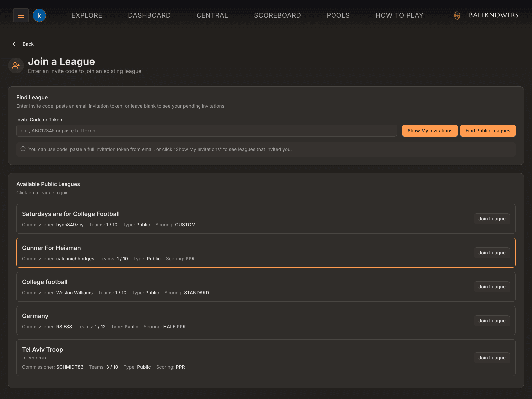Click commissioner name RSIESS
The width and height of the screenshot is (532, 399).
click(x=64, y=327)
